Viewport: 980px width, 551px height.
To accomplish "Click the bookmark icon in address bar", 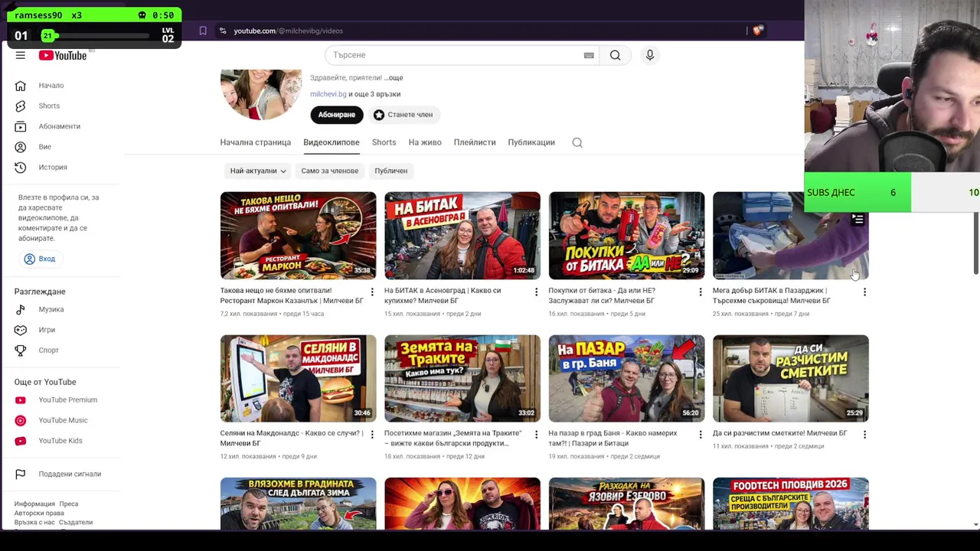I will [203, 31].
